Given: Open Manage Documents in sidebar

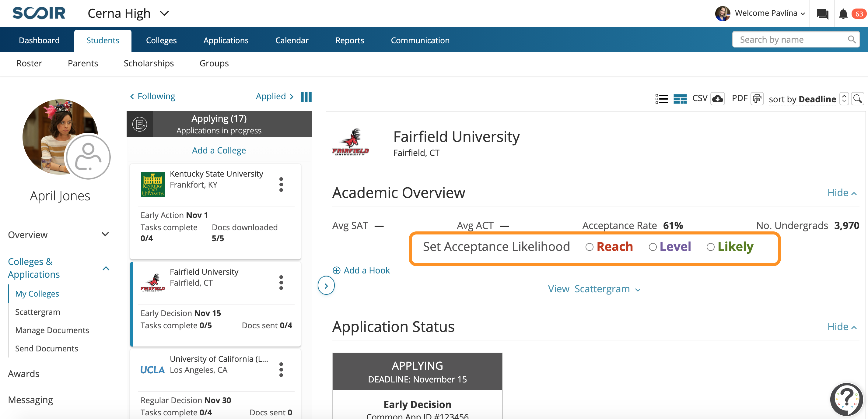Looking at the screenshot, I should pos(52,330).
